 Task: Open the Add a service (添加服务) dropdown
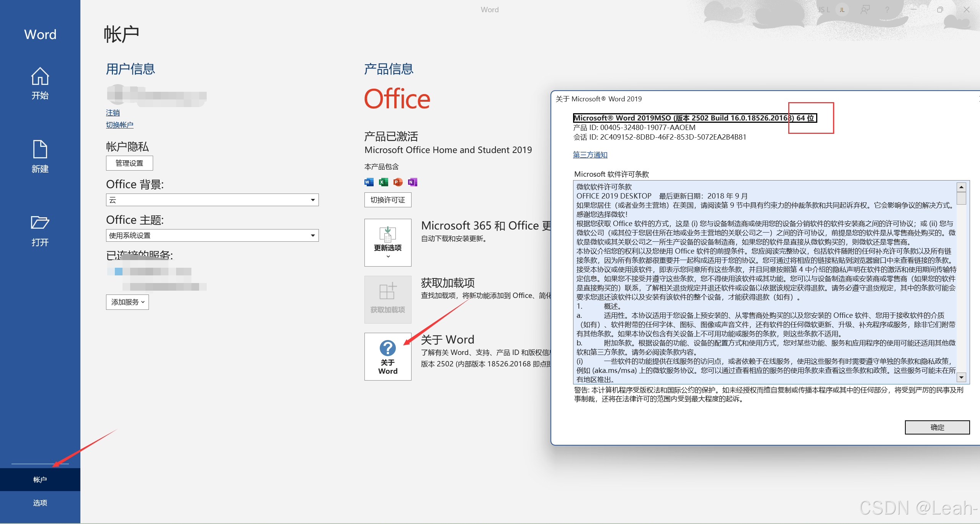tap(127, 302)
